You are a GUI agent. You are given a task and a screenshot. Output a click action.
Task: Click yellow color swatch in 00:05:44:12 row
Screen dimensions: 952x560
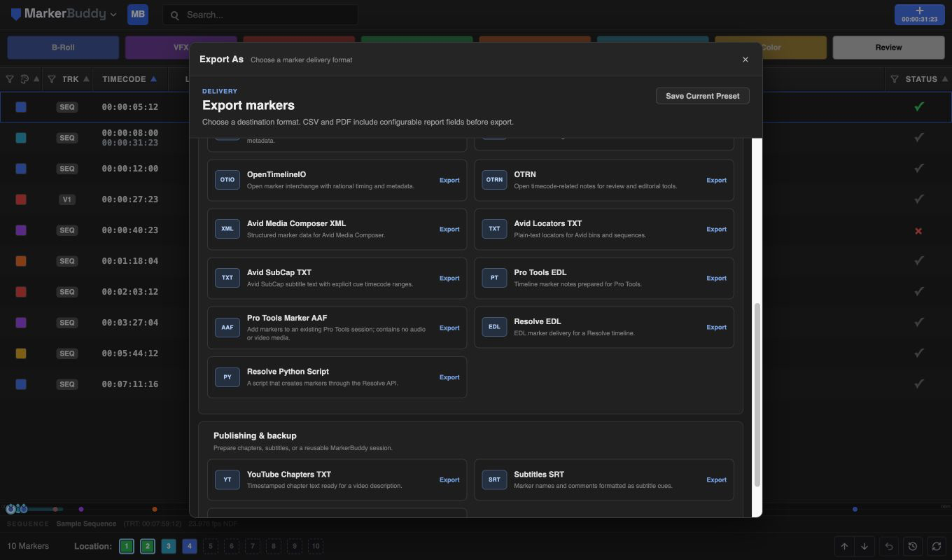(x=21, y=353)
